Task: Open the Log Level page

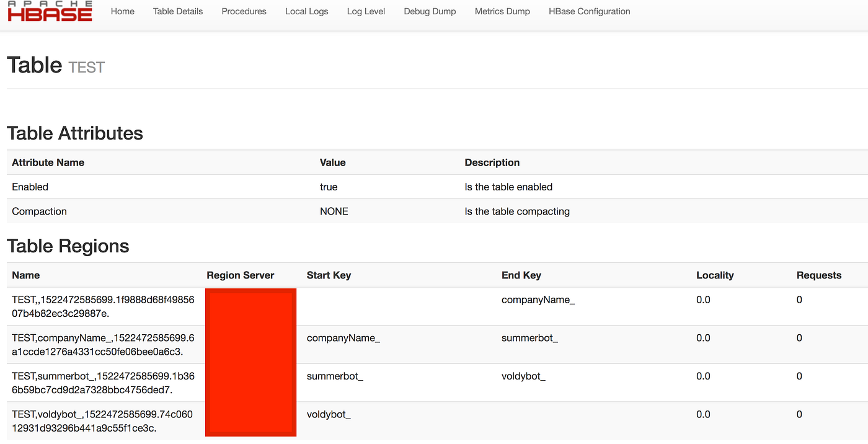Action: point(366,11)
